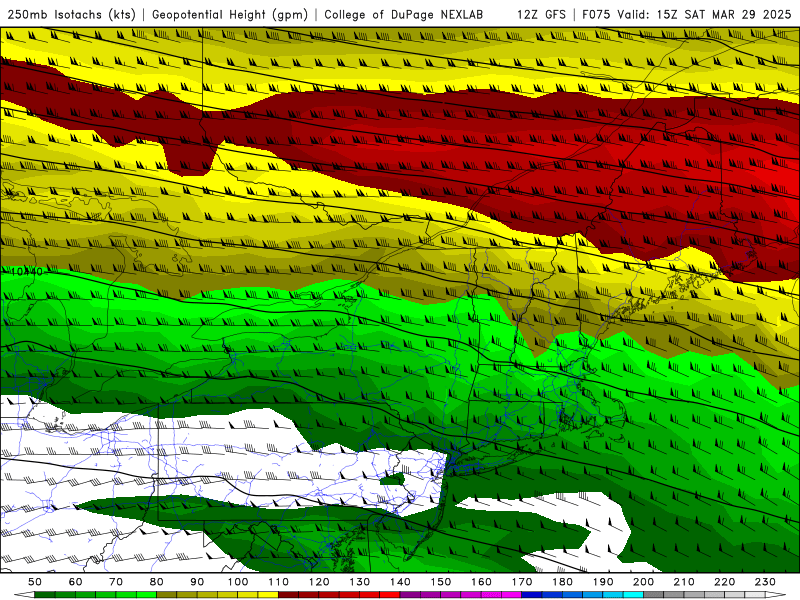Click the legend value 110

tap(279, 582)
